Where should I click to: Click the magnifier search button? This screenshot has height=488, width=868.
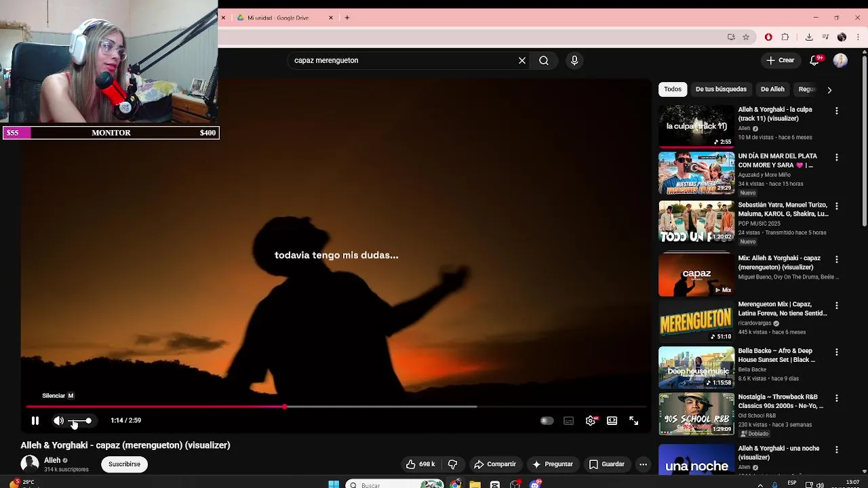point(544,60)
